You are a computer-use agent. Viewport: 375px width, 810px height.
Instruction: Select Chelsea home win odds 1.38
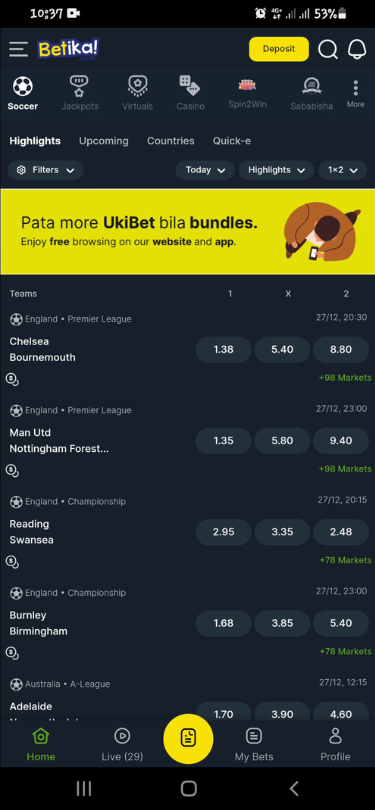[x=223, y=350]
